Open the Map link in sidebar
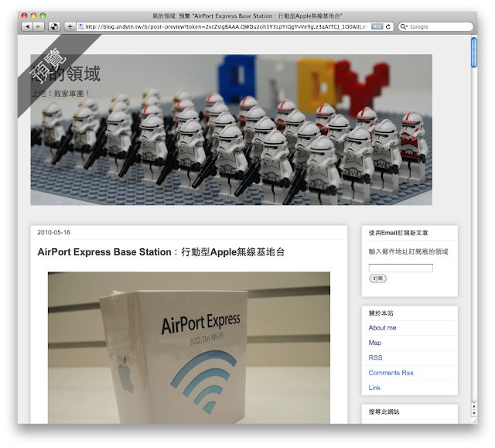 coord(374,343)
